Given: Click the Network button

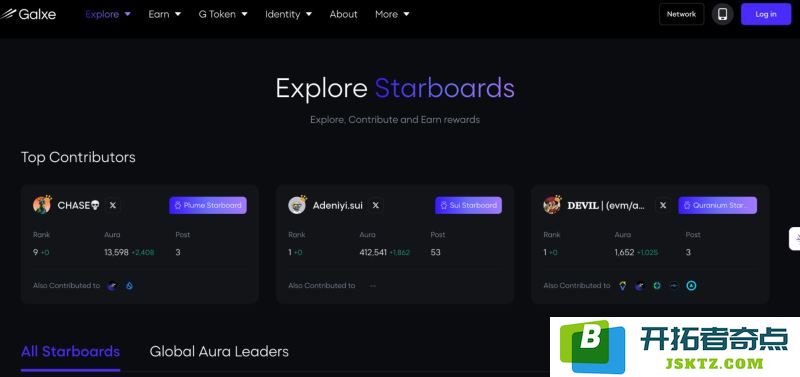Looking at the screenshot, I should click(x=682, y=14).
